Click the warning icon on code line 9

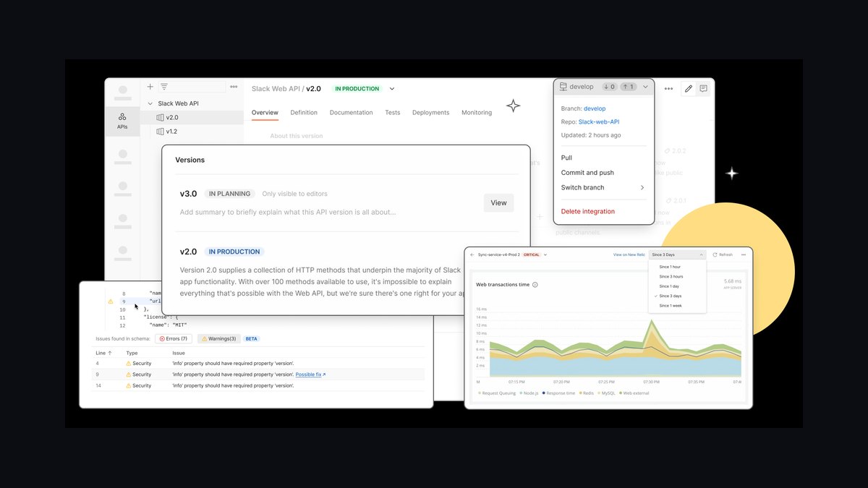[x=111, y=301]
